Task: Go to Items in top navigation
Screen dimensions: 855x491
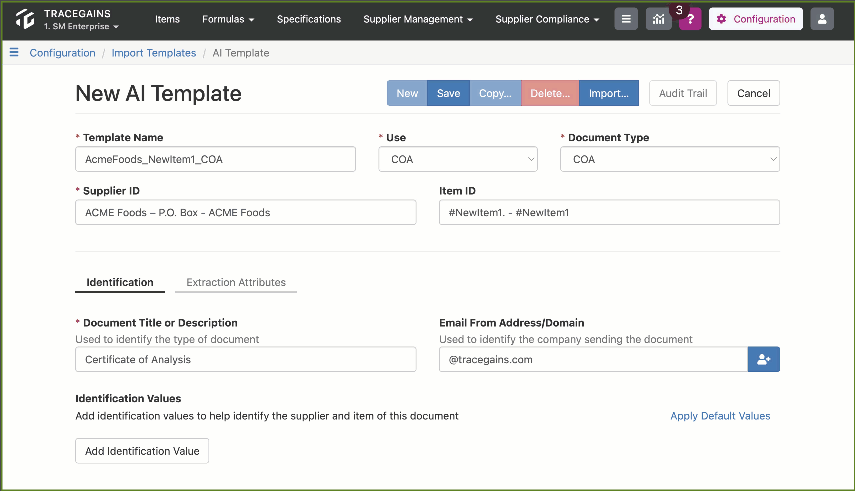Action: click(x=167, y=19)
